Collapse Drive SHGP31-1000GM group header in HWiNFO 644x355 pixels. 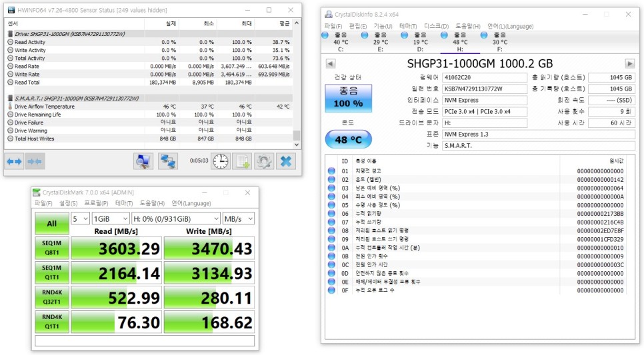click(x=149, y=34)
